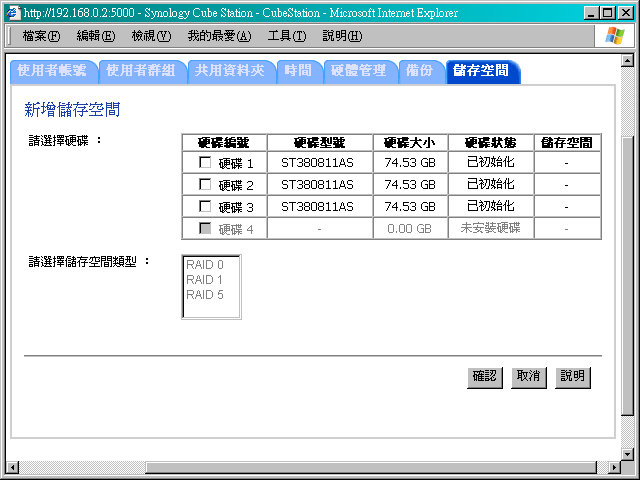Switch to the 共用資料夾 tab
This screenshot has height=480, width=640.
click(x=231, y=71)
